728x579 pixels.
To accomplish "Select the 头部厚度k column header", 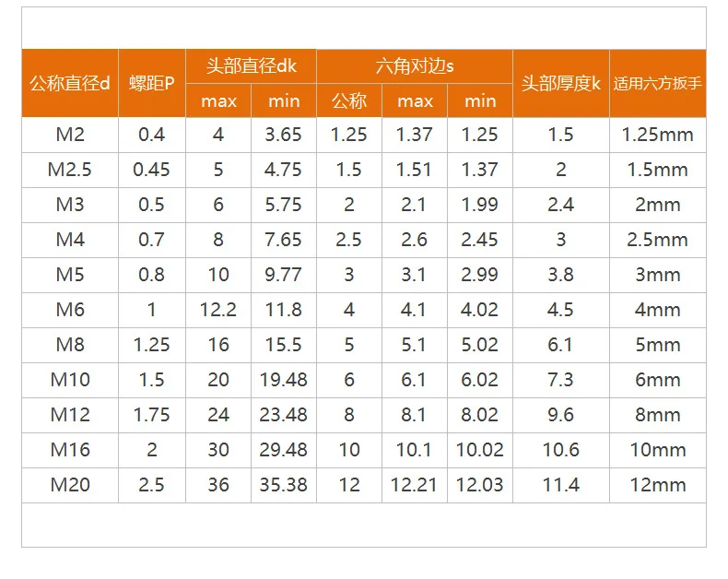I will coord(561,83).
